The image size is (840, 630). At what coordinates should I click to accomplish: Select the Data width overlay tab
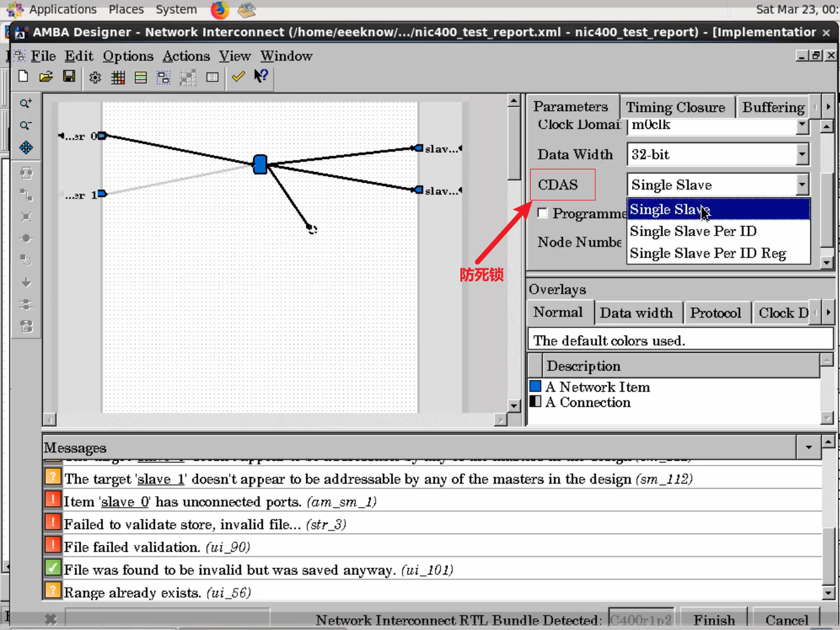click(636, 313)
